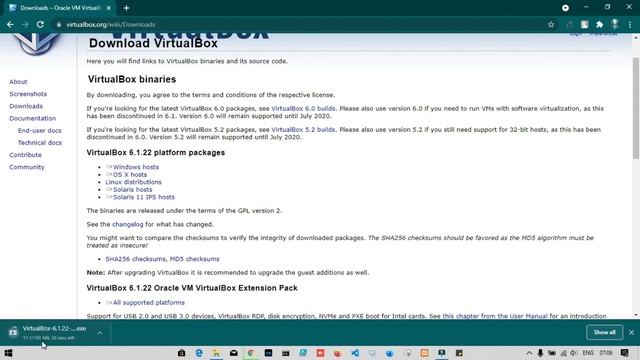Open the Documentation sidebar link
The width and height of the screenshot is (640, 360).
tap(32, 118)
